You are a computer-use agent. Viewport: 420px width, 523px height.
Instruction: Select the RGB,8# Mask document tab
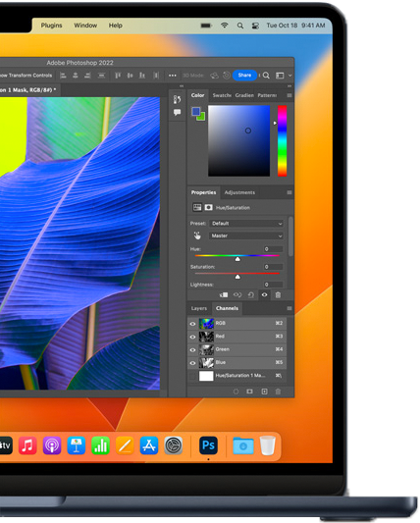(27, 90)
